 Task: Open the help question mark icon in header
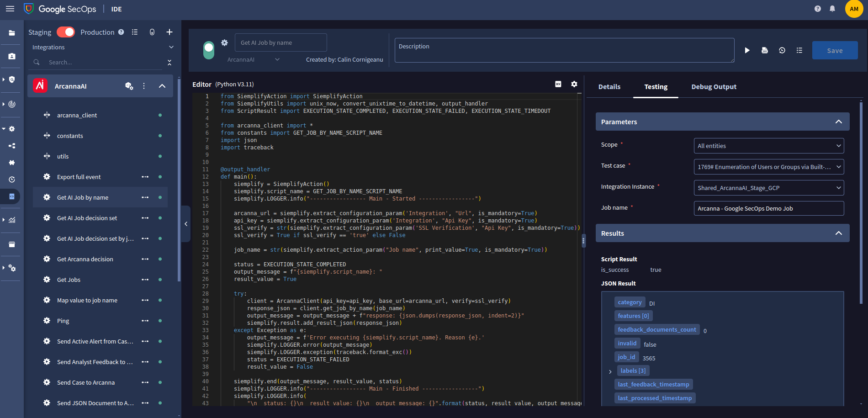pyautogui.click(x=818, y=9)
